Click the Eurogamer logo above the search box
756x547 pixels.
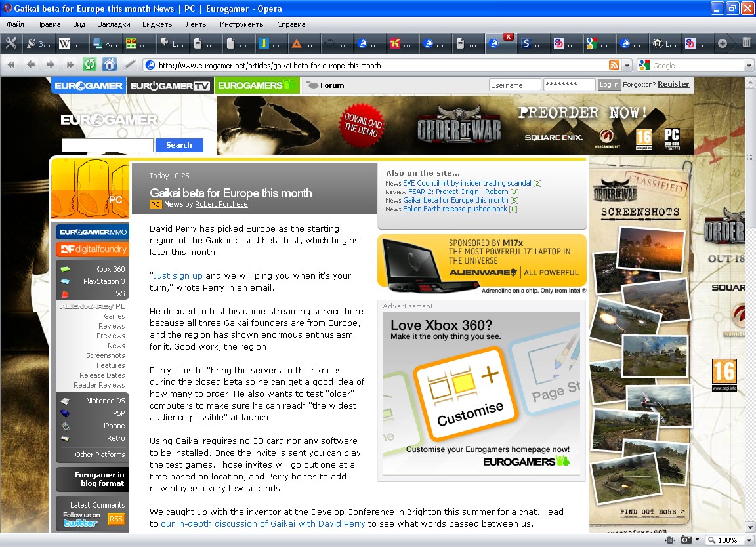click(x=109, y=119)
